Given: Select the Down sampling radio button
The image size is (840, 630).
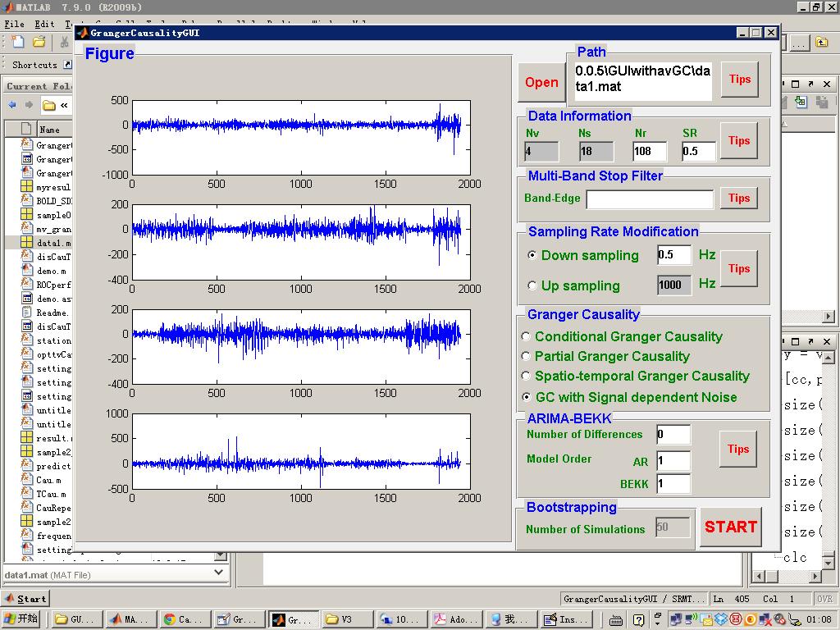Looking at the screenshot, I should click(x=533, y=255).
